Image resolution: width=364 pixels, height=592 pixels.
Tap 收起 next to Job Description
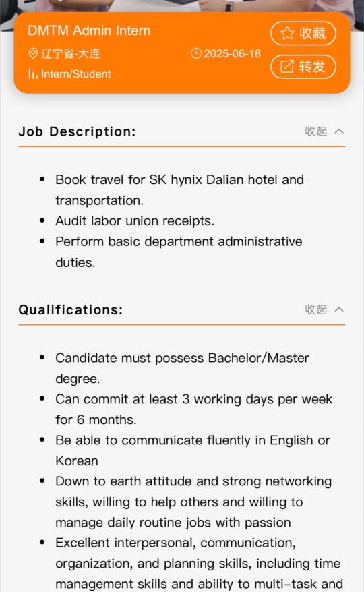tap(316, 131)
